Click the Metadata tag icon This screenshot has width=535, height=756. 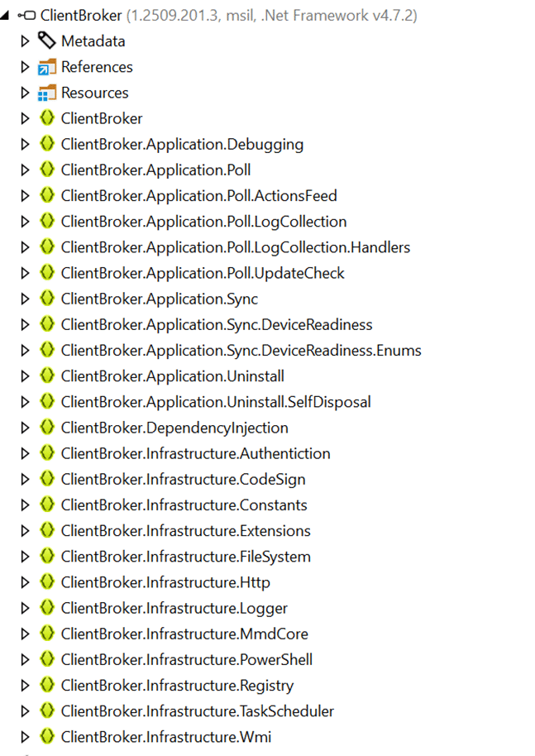(47, 41)
